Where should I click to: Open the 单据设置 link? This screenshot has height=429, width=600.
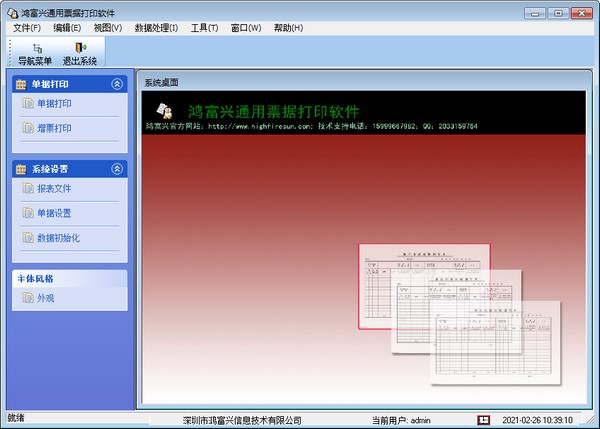pos(54,213)
